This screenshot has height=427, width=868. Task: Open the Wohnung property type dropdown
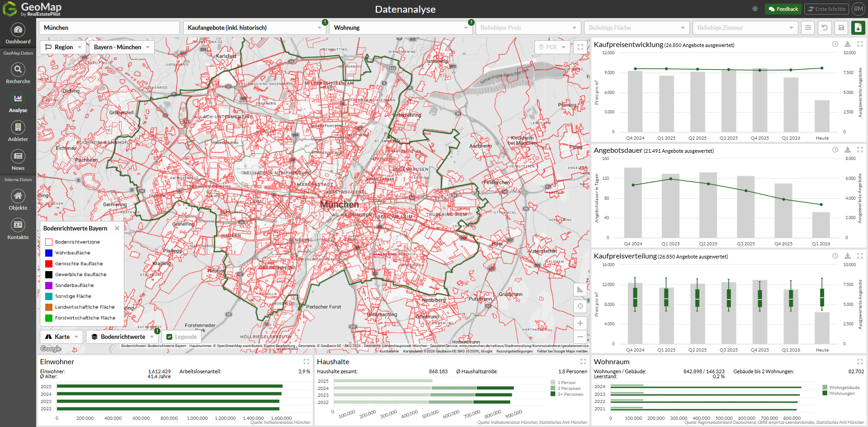pyautogui.click(x=401, y=28)
